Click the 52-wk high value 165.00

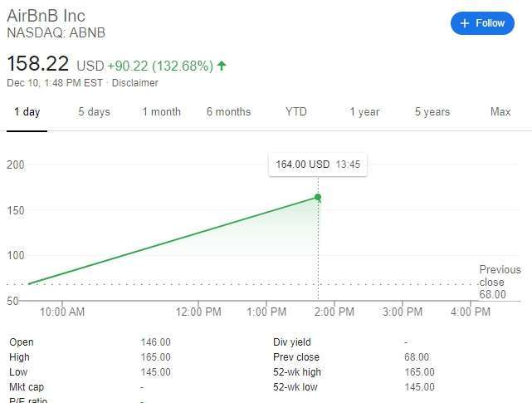click(x=419, y=372)
